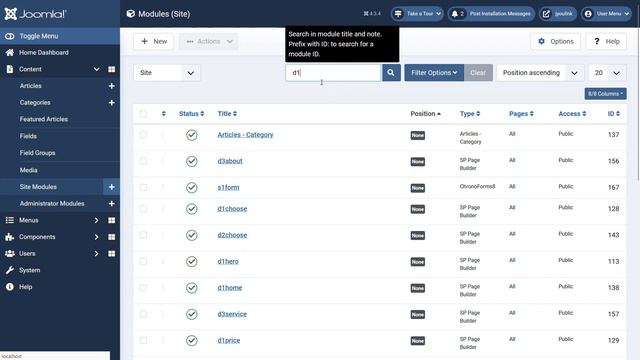The image size is (640, 360).
Task: Sort by Status column
Action: [x=191, y=113]
